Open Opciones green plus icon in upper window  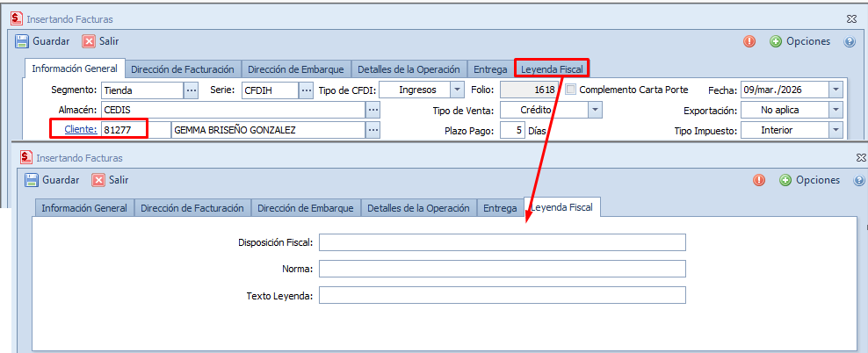pos(776,41)
